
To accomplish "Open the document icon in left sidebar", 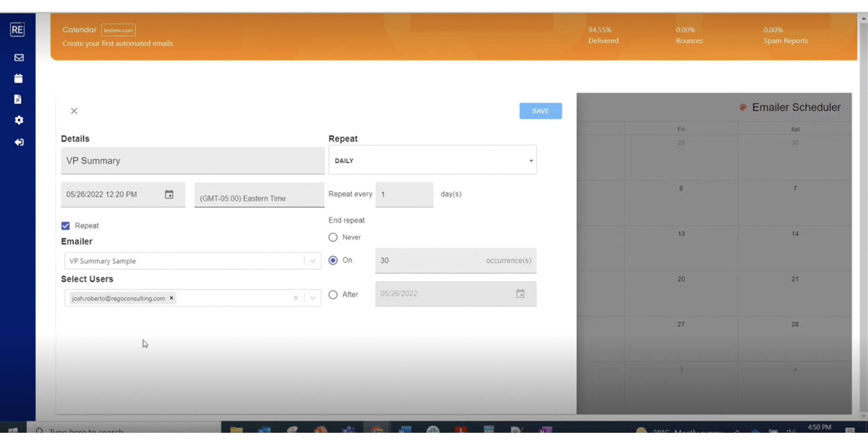I will pyautogui.click(x=18, y=99).
